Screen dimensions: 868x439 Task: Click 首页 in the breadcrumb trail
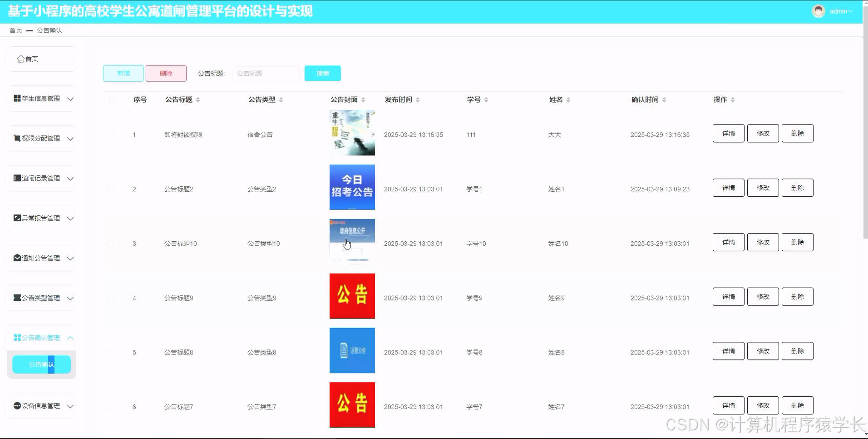coord(15,30)
